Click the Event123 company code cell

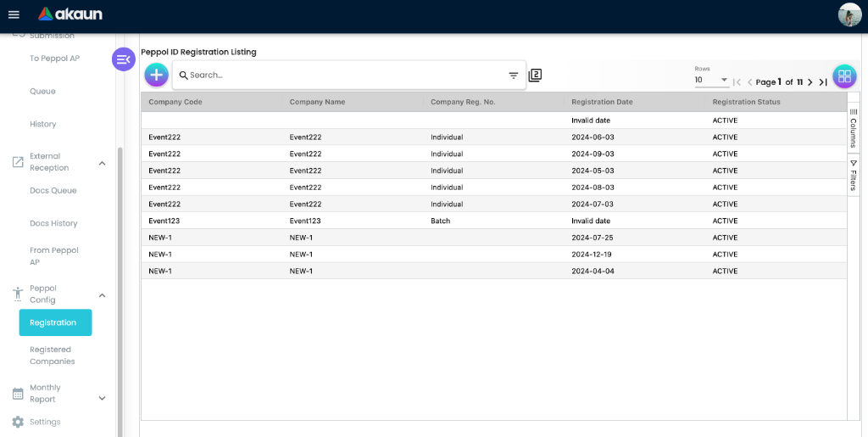(x=164, y=221)
